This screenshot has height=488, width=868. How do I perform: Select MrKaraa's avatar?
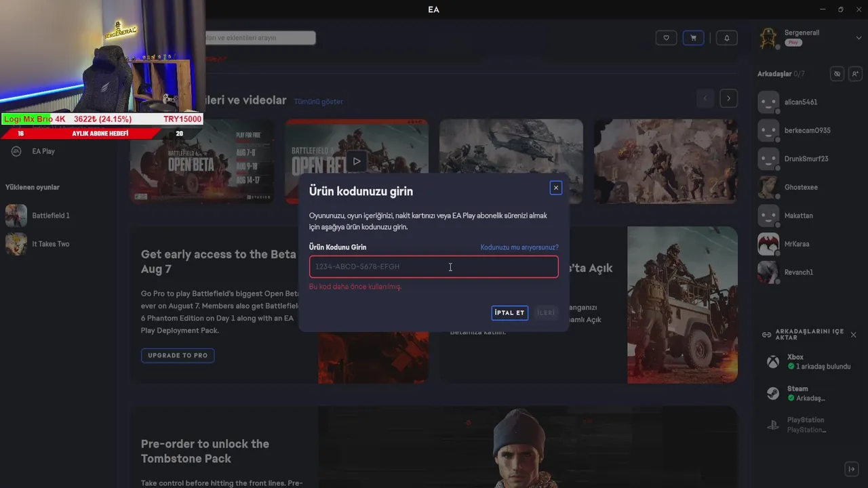(x=768, y=244)
